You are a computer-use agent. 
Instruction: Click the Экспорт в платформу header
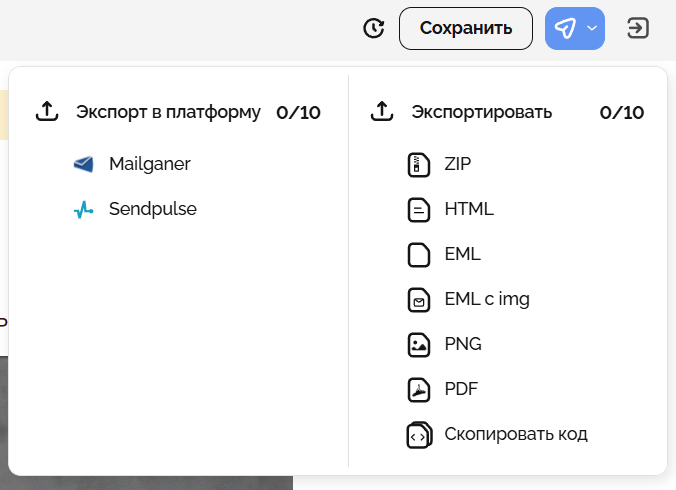pyautogui.click(x=168, y=112)
